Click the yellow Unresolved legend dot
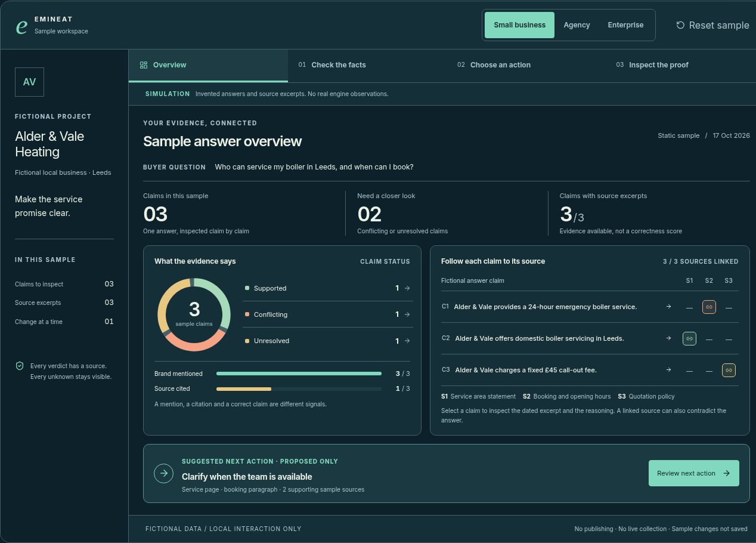The width and height of the screenshot is (756, 543). pos(247,341)
